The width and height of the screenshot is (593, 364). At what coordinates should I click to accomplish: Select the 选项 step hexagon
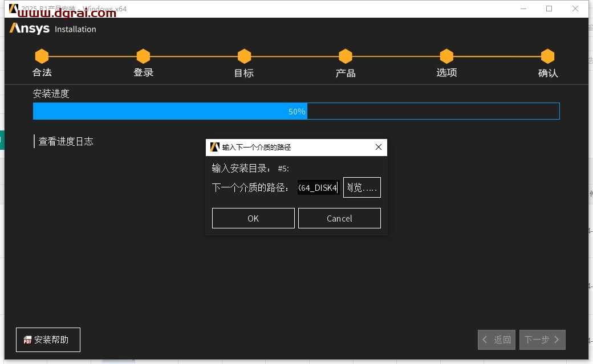pyautogui.click(x=446, y=56)
